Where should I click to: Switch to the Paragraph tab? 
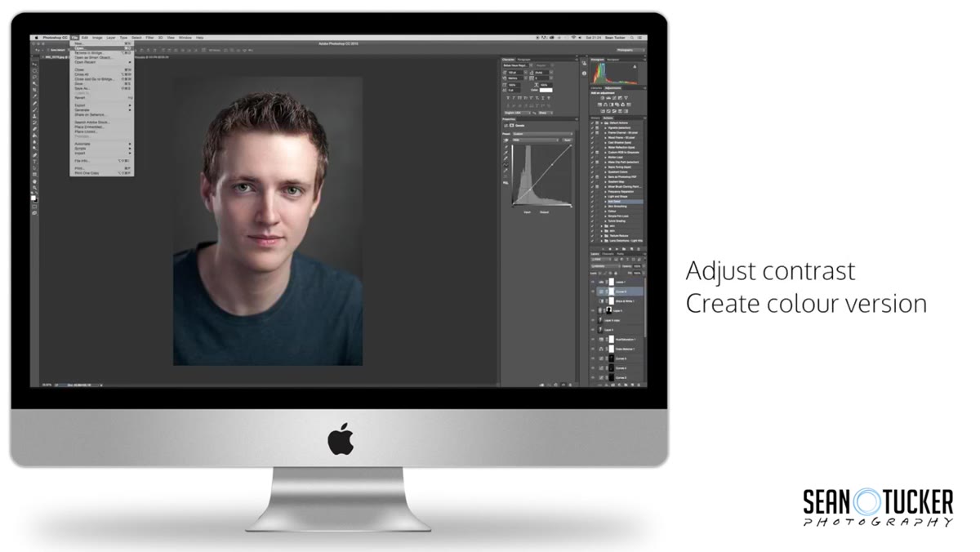[x=523, y=60]
